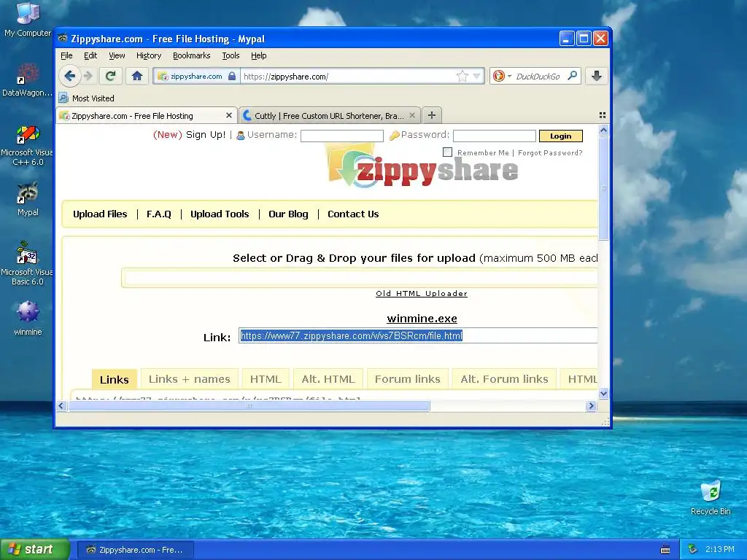747x560 pixels.
Task: Open the View menu
Action: 117,55
